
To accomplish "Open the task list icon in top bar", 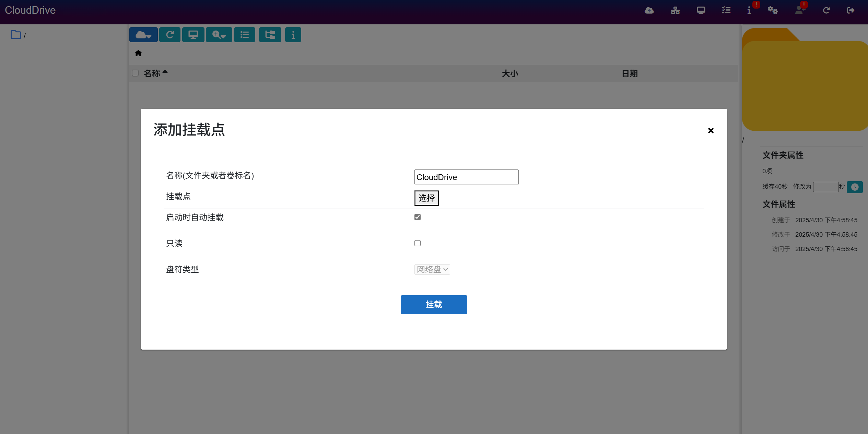I will [x=726, y=10].
